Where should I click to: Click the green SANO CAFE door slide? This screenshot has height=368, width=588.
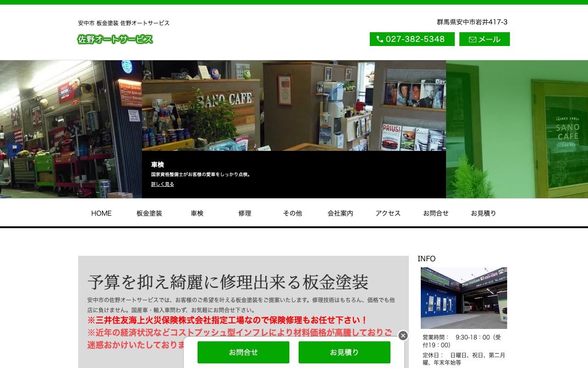tap(517, 129)
